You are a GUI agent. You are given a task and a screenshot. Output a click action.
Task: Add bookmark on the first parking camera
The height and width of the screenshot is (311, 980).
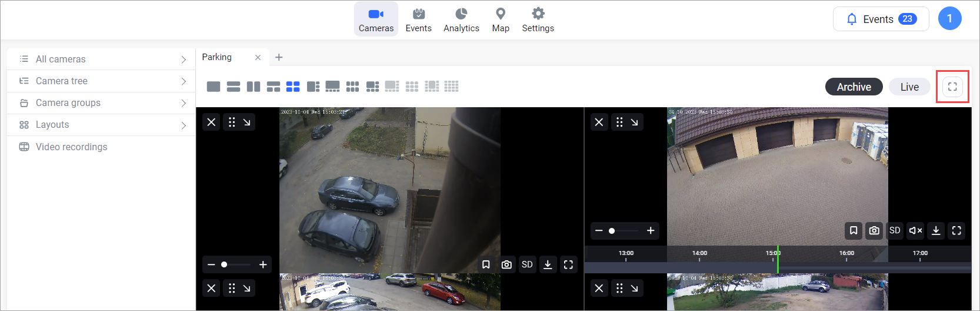point(486,264)
